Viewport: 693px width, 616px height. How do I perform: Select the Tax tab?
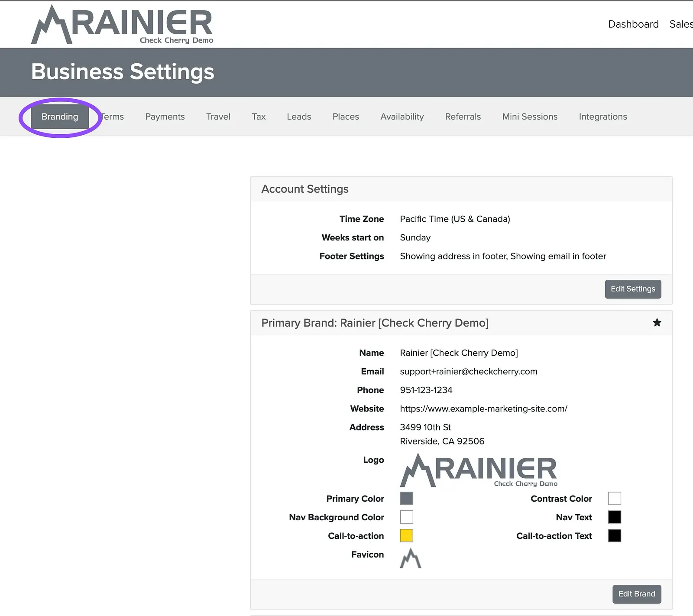click(259, 117)
